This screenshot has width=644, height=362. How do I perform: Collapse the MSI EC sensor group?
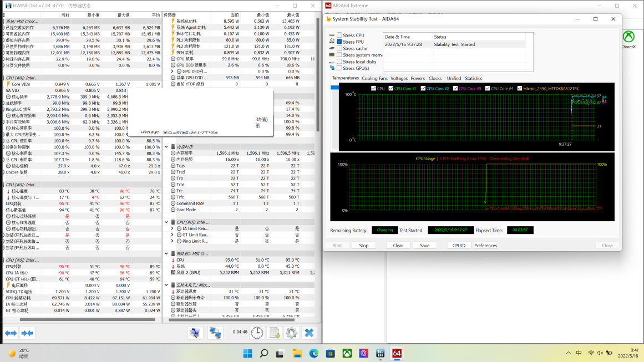[x=166, y=253]
